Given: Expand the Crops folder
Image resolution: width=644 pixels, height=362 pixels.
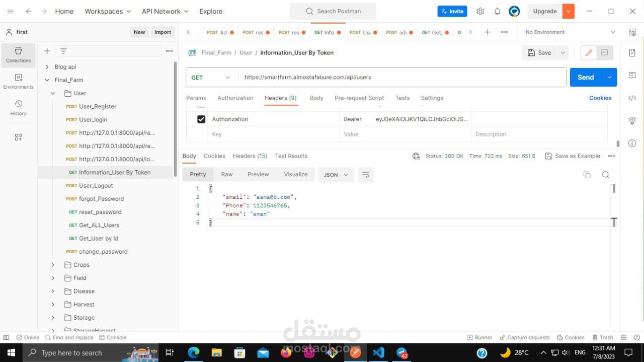Looking at the screenshot, I should coord(53,265).
